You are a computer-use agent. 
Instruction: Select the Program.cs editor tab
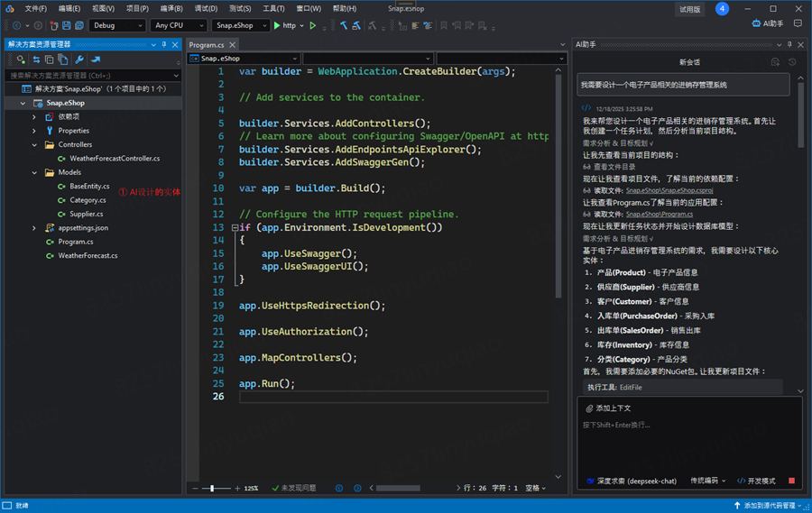pos(207,44)
